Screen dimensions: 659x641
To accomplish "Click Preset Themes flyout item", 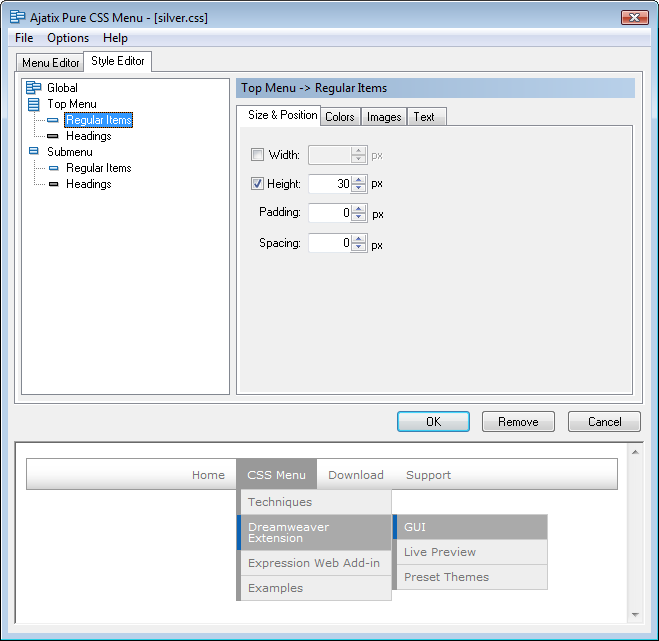I will tap(470, 577).
